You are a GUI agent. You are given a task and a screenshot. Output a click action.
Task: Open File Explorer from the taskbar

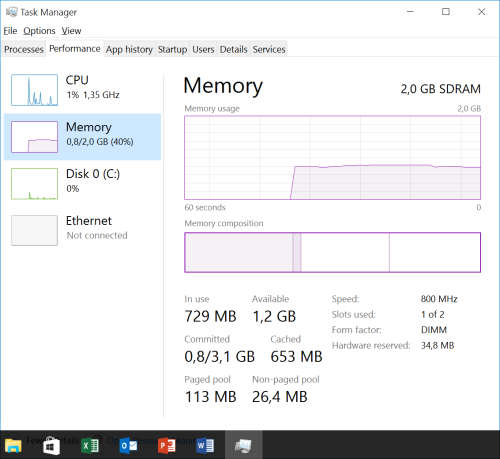pyautogui.click(x=13, y=446)
